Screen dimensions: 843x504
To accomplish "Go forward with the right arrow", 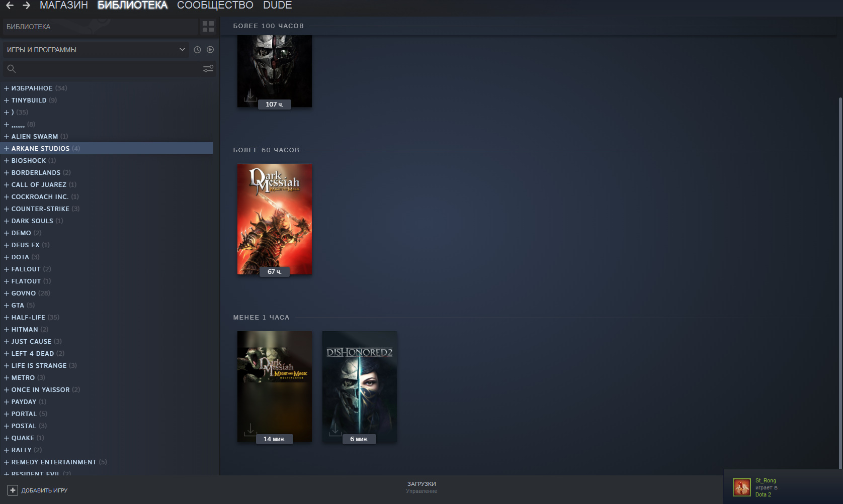I will click(x=27, y=6).
